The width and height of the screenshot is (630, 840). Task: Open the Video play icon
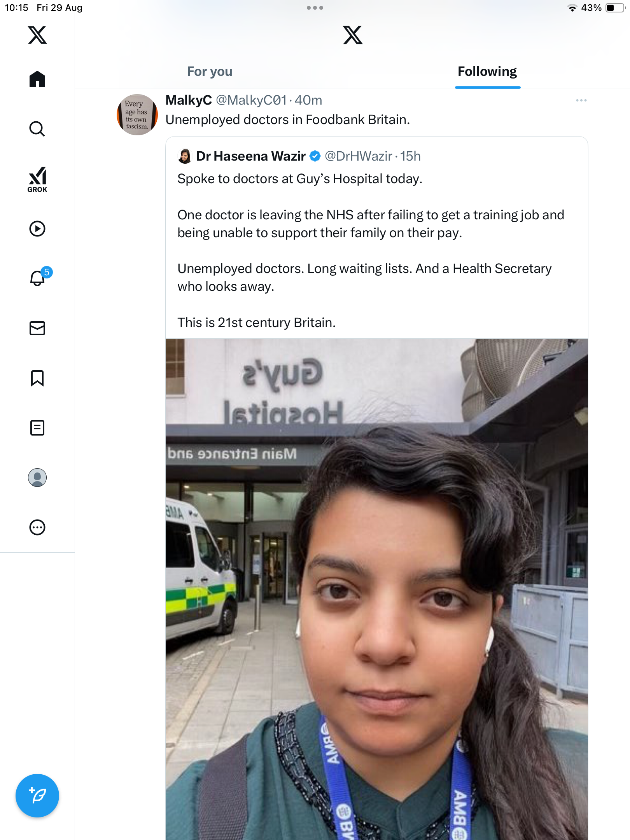(37, 229)
